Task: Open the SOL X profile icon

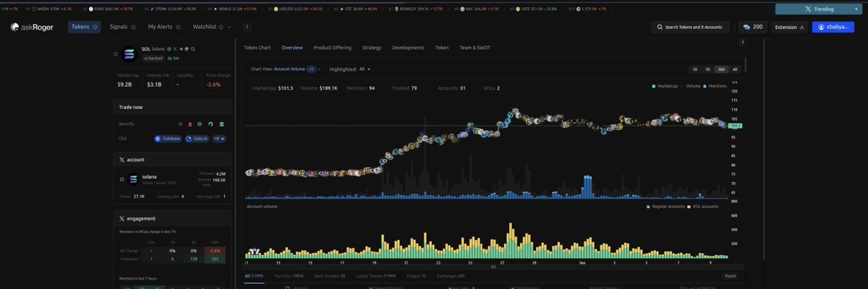Action: click(x=174, y=48)
